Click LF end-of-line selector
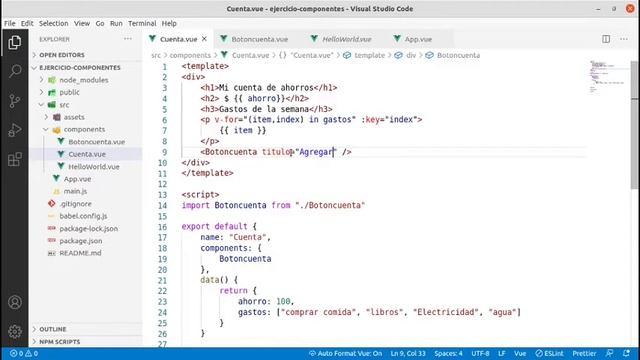This screenshot has width=640, height=360. (502, 353)
